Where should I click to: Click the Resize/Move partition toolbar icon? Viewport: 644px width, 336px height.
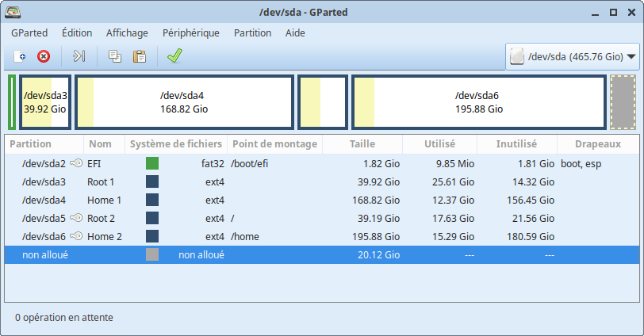pyautogui.click(x=79, y=56)
